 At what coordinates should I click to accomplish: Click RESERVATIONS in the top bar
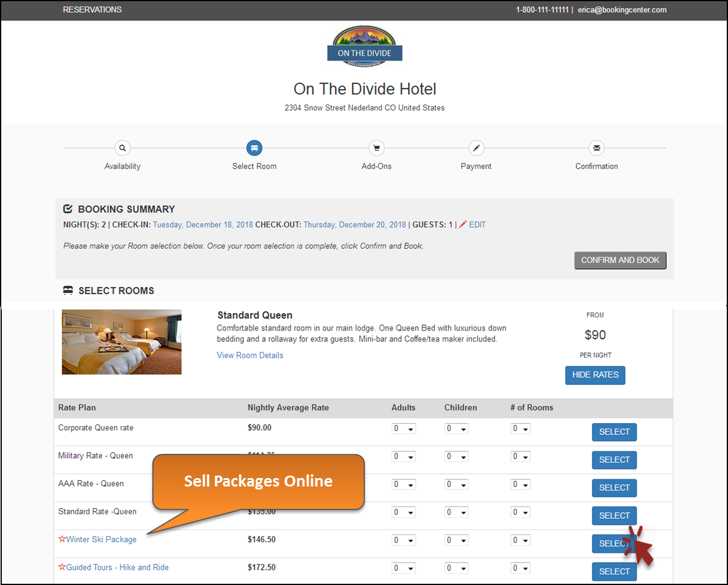[92, 10]
